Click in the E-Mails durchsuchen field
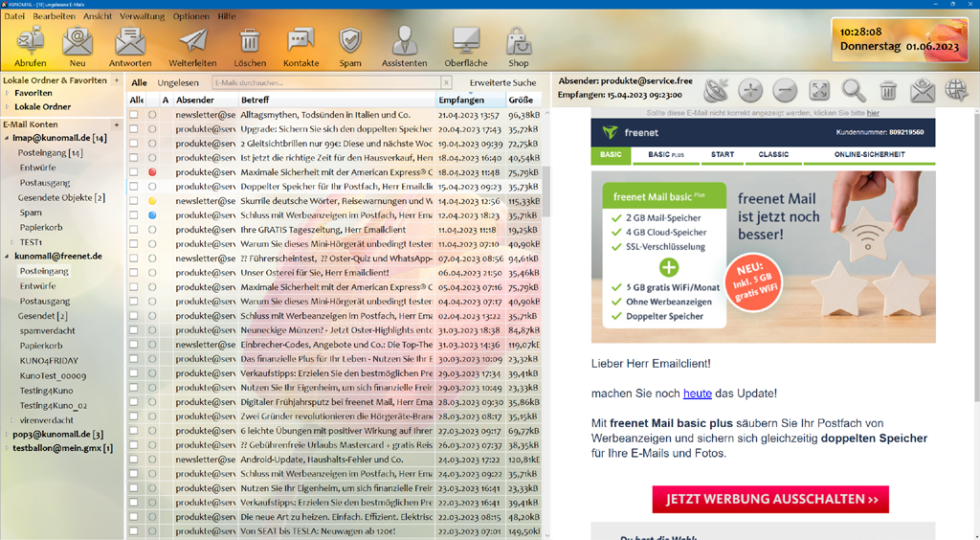980x540 pixels. 326,82
